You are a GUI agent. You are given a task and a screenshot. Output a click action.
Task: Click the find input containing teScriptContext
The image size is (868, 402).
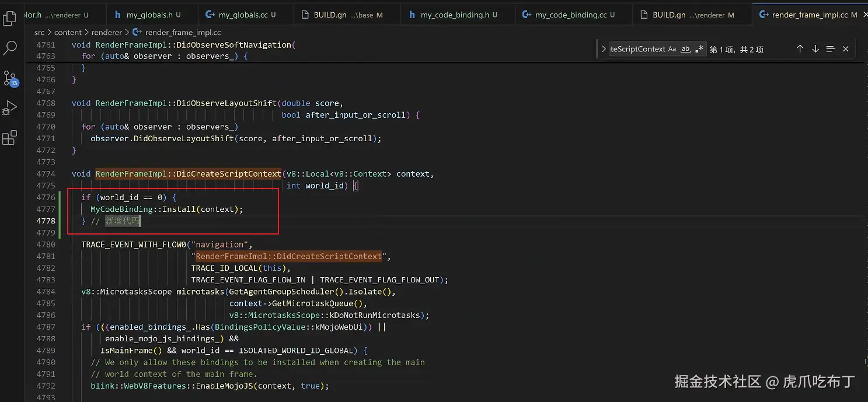tap(637, 49)
